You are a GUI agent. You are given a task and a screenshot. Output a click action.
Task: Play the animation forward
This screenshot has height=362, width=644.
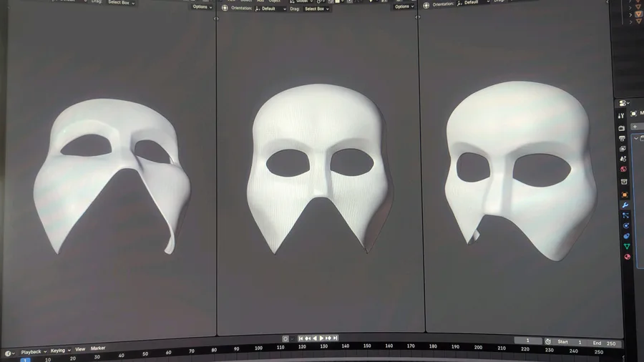321,338
